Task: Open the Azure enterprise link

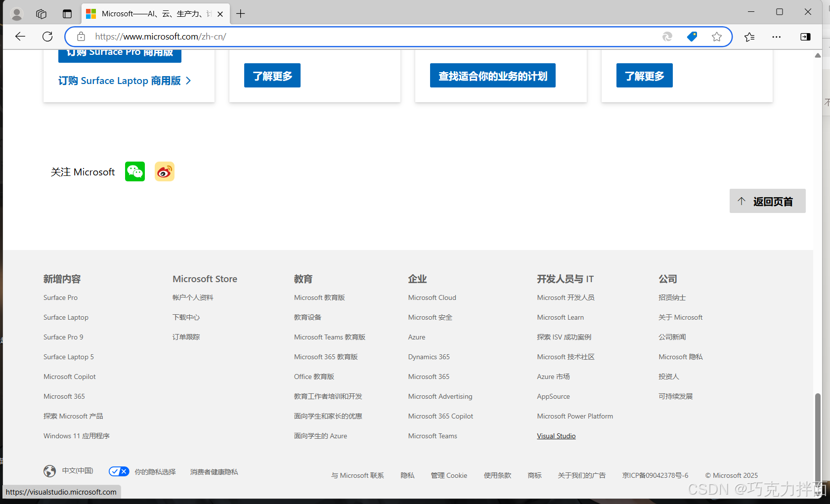Action: click(x=417, y=337)
